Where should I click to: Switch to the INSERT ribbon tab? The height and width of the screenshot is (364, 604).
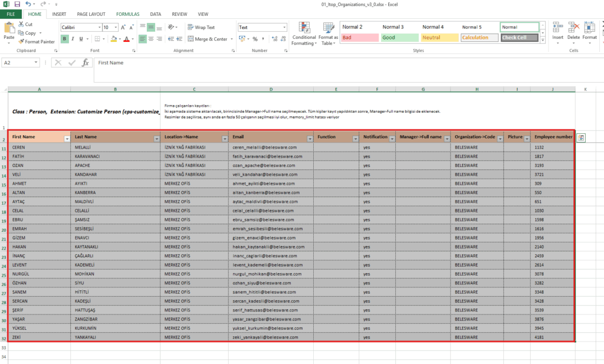tap(59, 14)
